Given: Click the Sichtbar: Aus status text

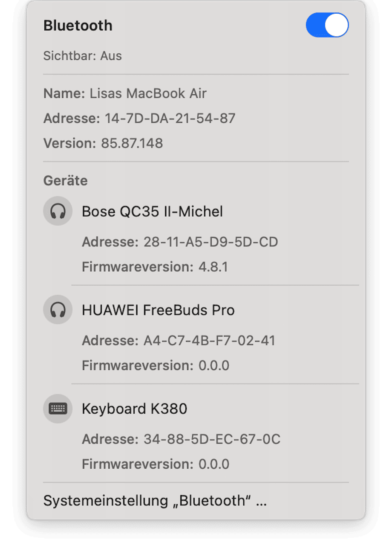Looking at the screenshot, I should 83,56.
